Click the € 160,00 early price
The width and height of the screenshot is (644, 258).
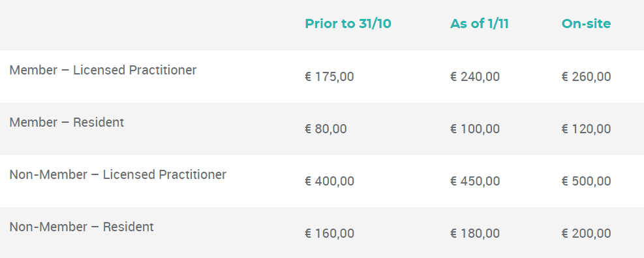tap(330, 233)
